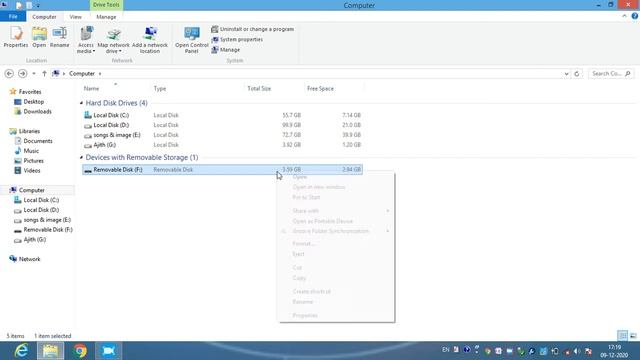Open the File ribbon tab
The image size is (640, 360).
tap(13, 17)
